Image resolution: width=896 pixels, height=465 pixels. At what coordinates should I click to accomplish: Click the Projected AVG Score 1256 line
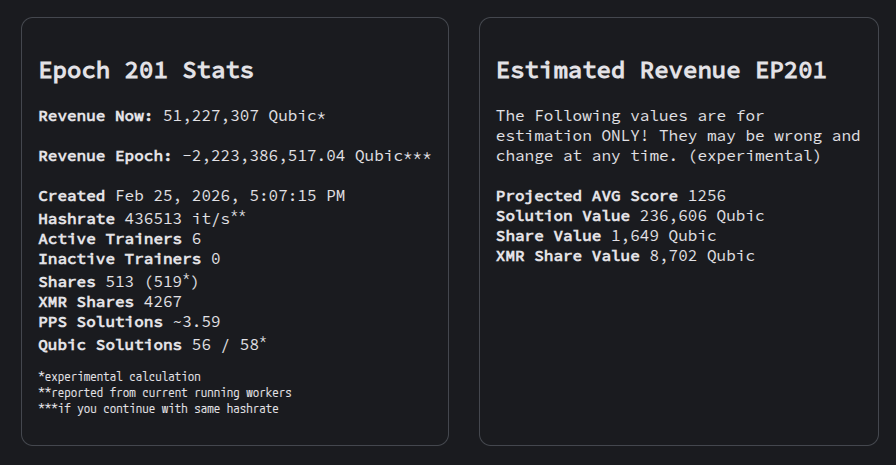tap(610, 196)
